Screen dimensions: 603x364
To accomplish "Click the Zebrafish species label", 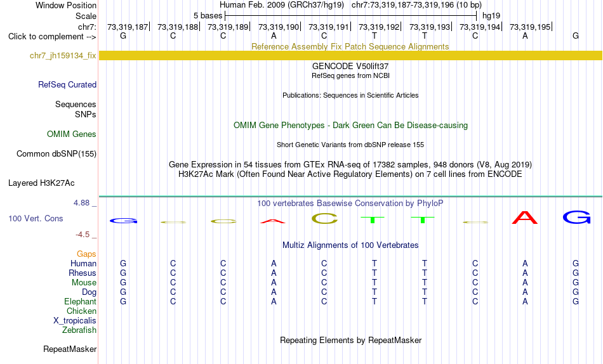I will tap(79, 330).
